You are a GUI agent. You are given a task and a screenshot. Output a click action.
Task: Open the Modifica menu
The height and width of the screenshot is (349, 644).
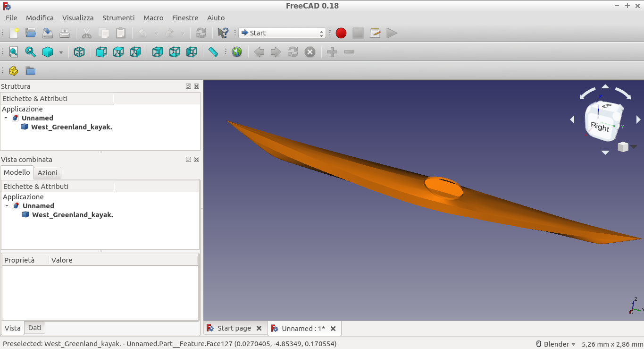[x=40, y=18]
